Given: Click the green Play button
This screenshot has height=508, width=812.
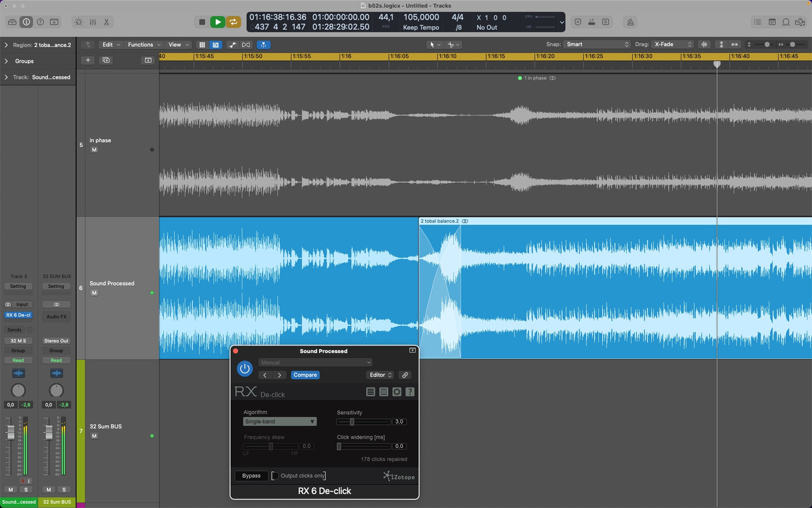Looking at the screenshot, I should click(218, 22).
